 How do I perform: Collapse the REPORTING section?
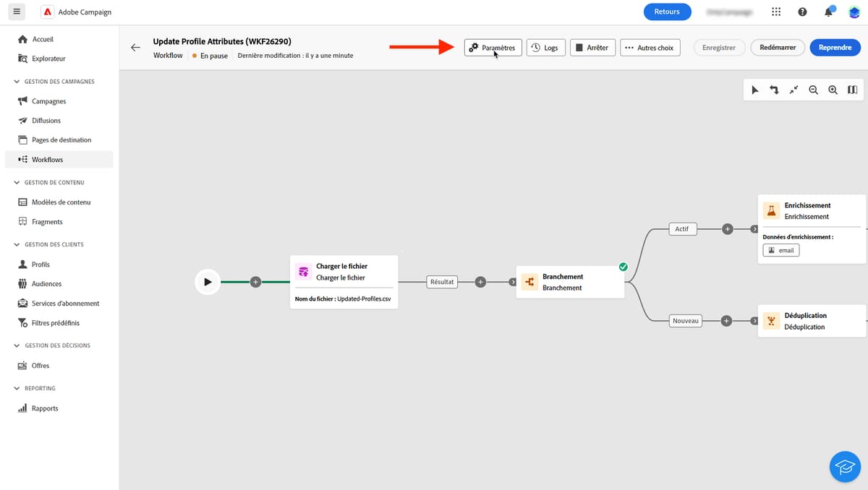point(16,388)
